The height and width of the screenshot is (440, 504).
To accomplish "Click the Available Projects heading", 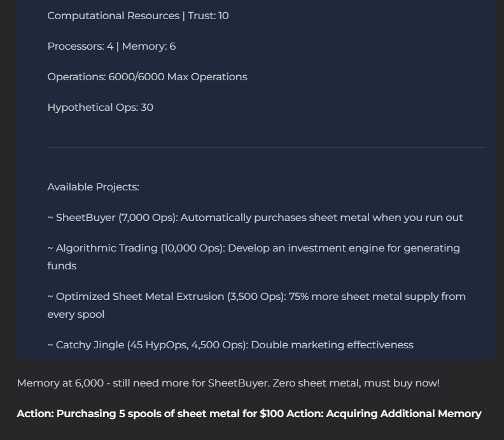I will click(93, 187).
